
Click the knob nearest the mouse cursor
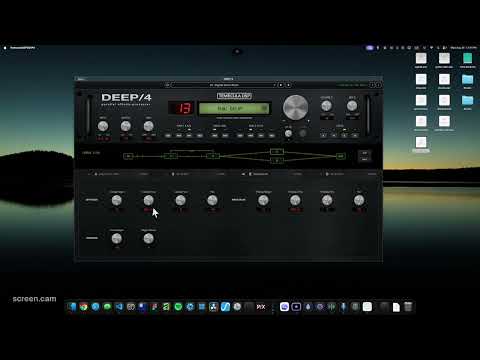(x=148, y=200)
